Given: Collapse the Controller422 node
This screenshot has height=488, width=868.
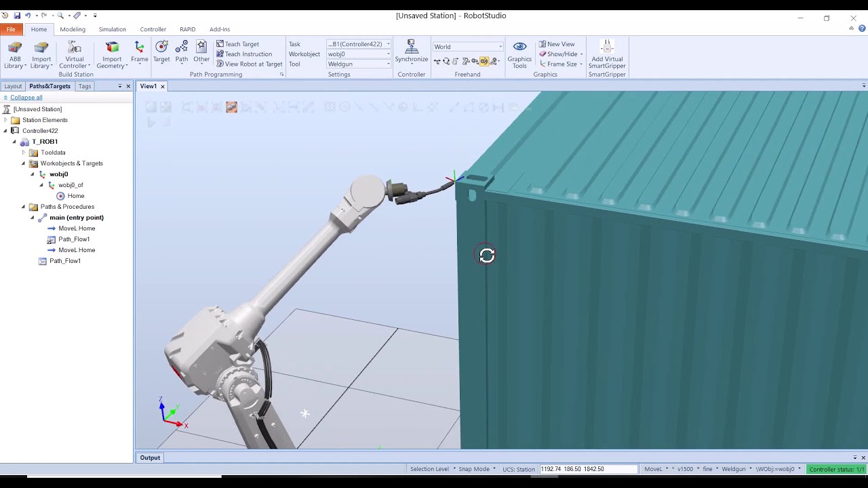Looking at the screenshot, I should [x=5, y=131].
